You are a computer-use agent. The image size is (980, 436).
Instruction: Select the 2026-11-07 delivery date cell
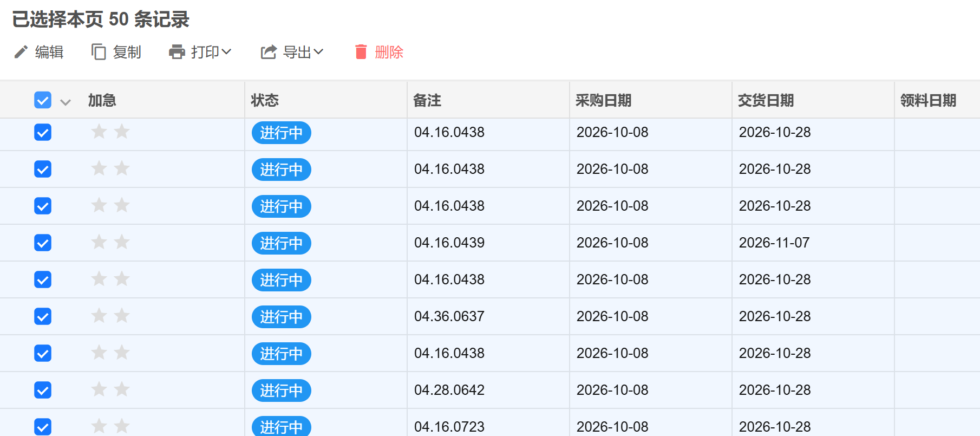(813, 243)
